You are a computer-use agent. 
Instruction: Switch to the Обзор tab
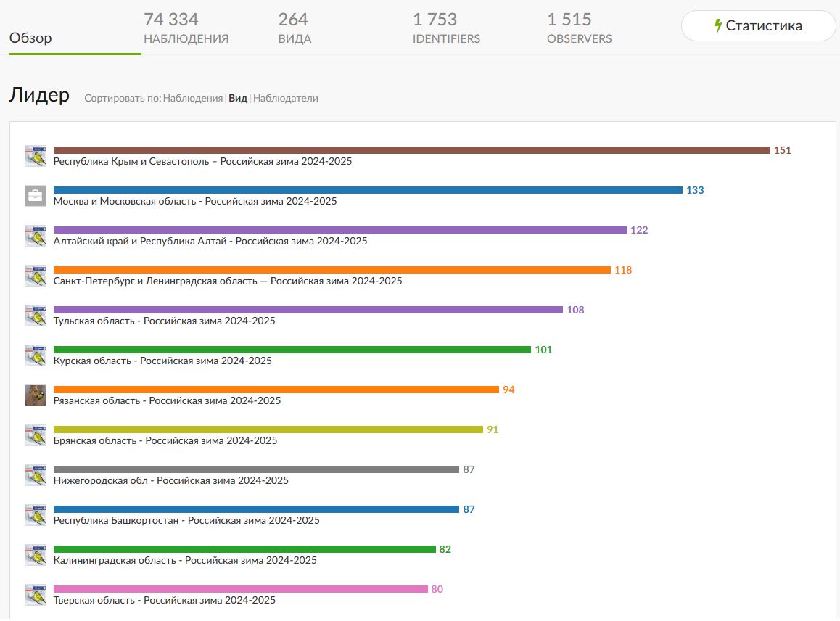[30, 38]
